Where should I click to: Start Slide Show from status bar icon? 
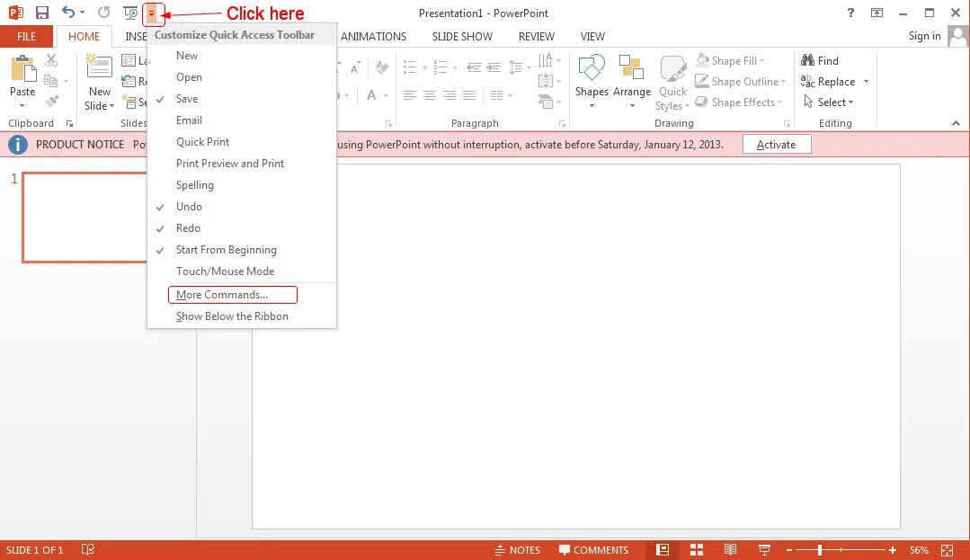pyautogui.click(x=764, y=549)
